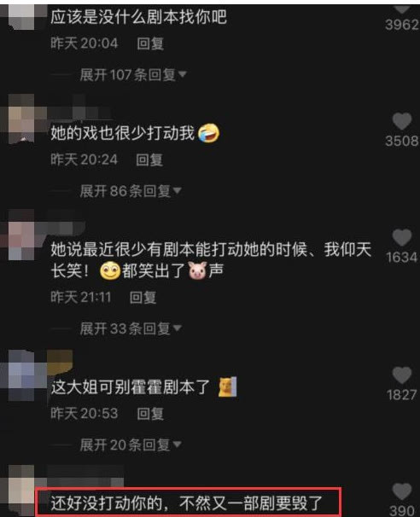Select the comment 应该是没什么剧本找你吧
Screen dimensions: 420x517
point(138,16)
